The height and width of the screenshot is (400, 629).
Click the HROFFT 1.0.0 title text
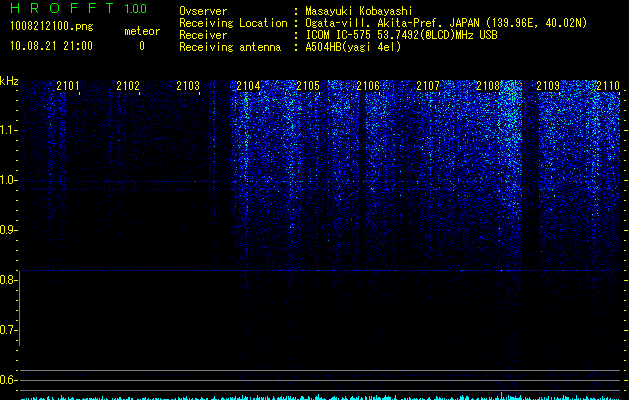tap(79, 8)
